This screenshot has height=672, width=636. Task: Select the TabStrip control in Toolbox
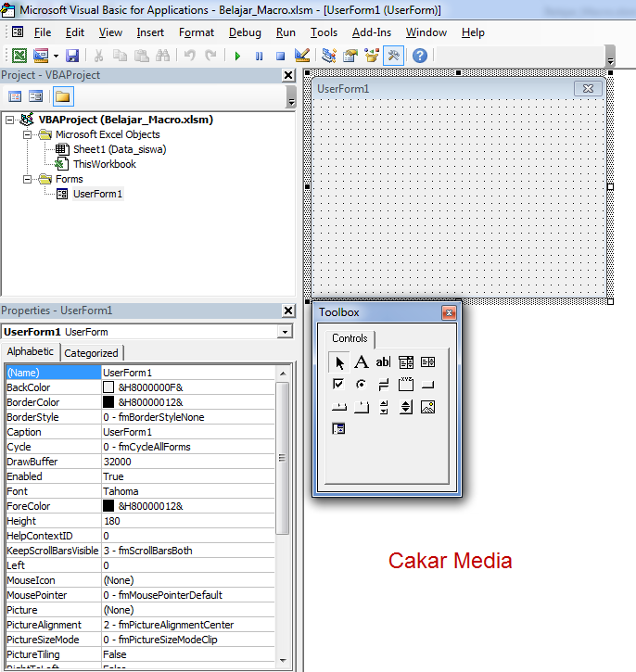point(338,407)
